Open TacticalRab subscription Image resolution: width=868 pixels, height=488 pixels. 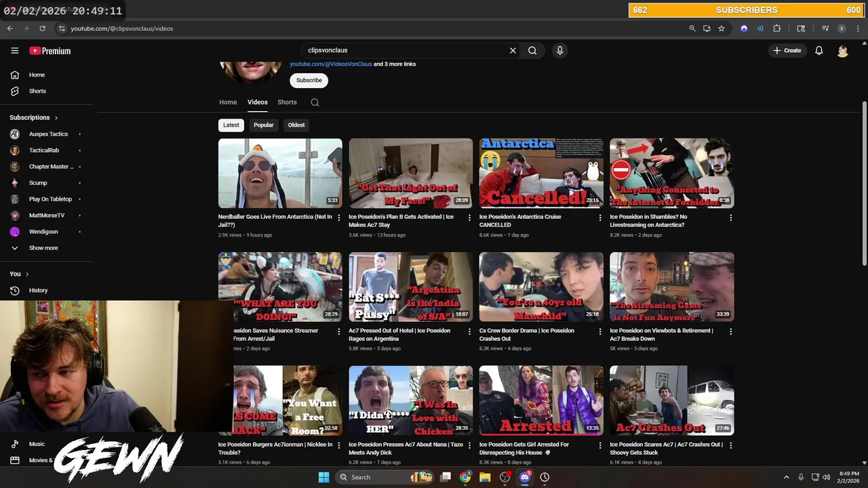[x=46, y=150]
